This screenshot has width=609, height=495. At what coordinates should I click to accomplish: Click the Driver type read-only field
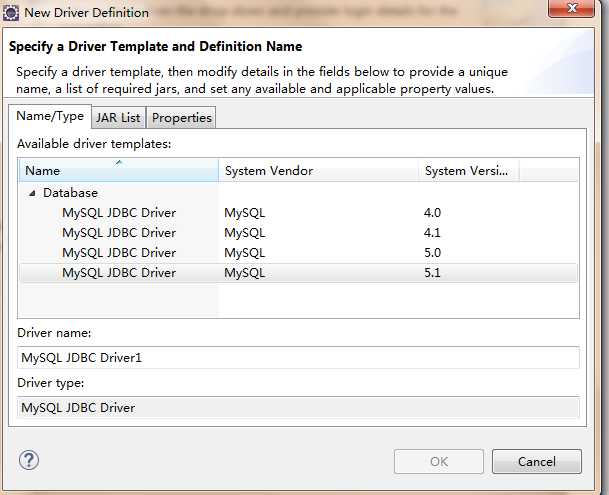tap(298, 408)
